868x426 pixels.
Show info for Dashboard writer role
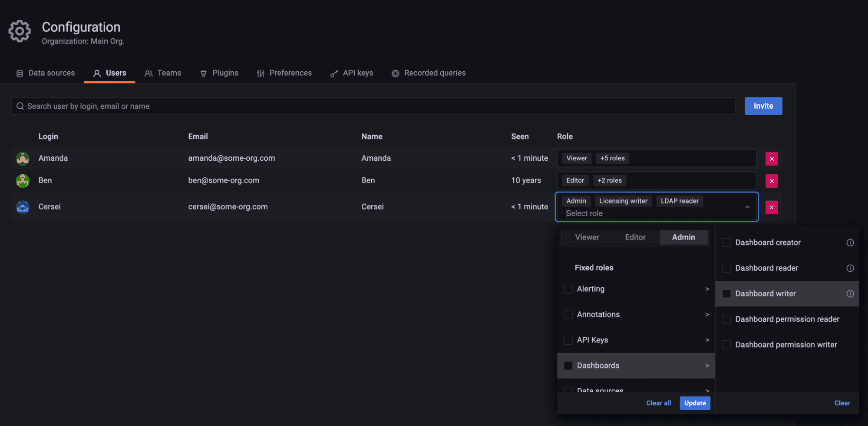850,294
